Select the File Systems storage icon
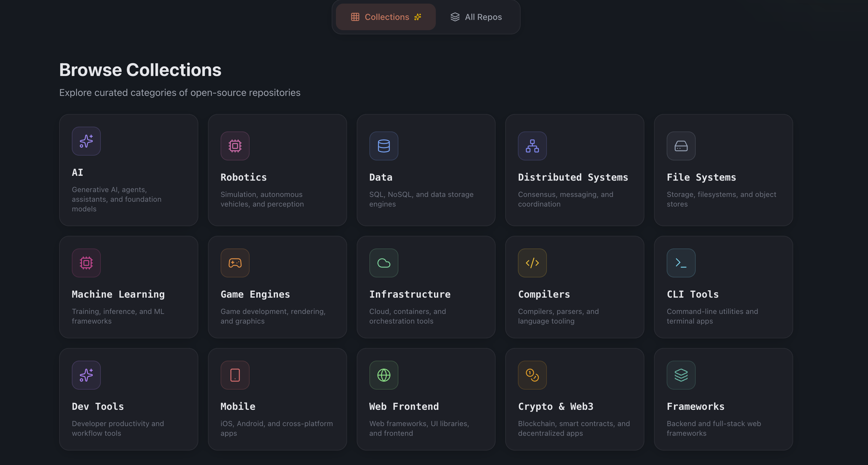The width and height of the screenshot is (868, 465). [681, 145]
